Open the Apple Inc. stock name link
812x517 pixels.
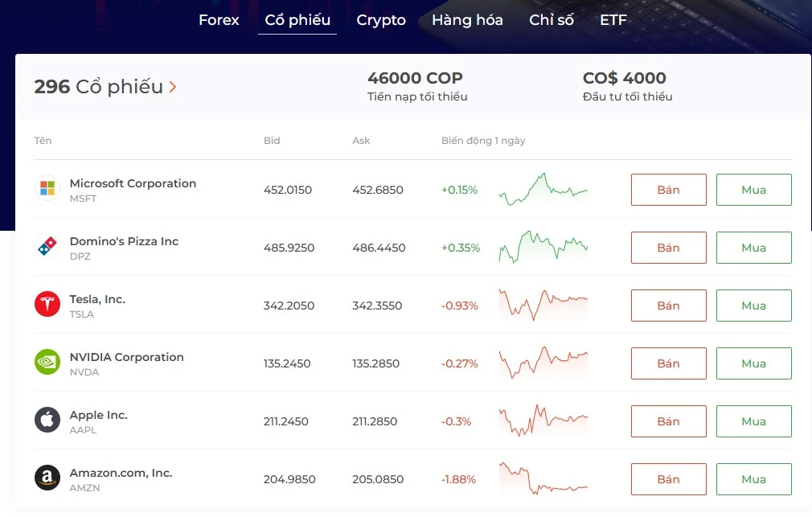point(99,415)
